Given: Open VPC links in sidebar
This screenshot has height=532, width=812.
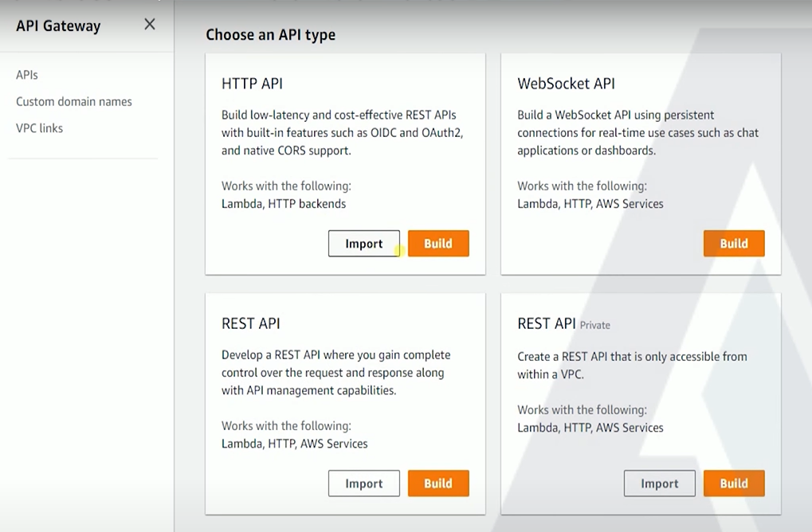Looking at the screenshot, I should (39, 128).
